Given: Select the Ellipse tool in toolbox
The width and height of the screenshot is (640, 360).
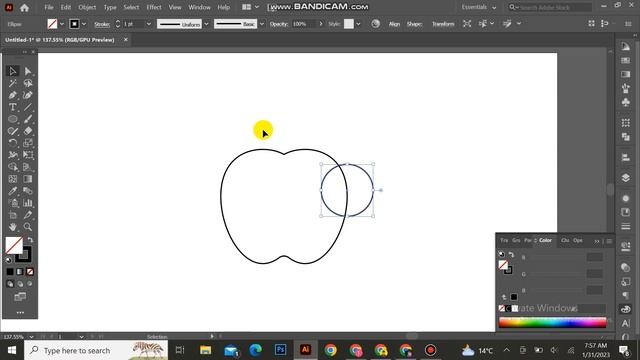Looking at the screenshot, I should pos(13,119).
